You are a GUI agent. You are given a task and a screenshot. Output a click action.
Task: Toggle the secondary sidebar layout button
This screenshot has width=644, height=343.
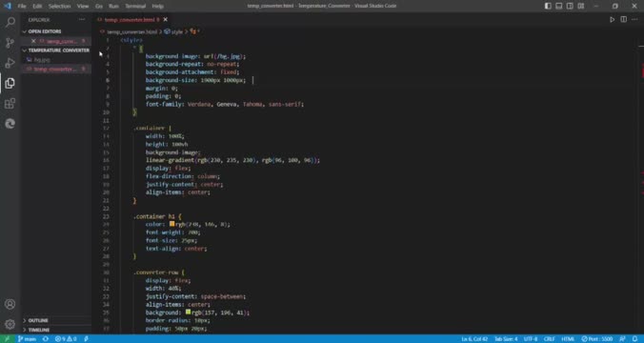coord(570,6)
